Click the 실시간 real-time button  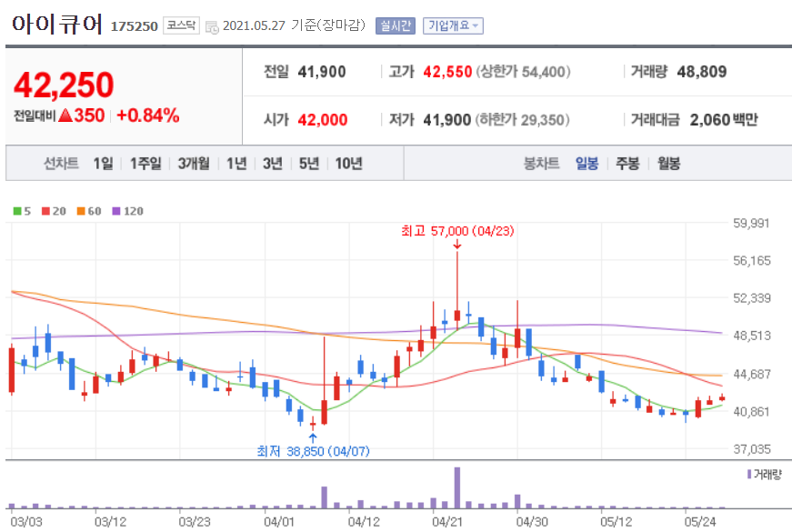pos(396,25)
